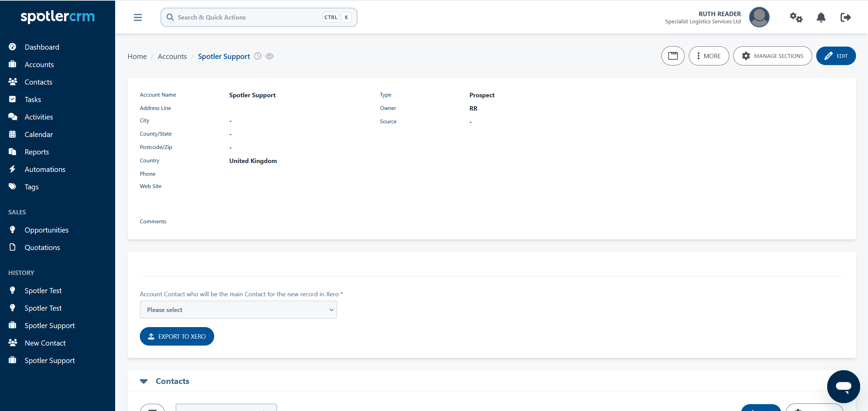
Task: Click the 'Prospect' type value
Action: (482, 95)
